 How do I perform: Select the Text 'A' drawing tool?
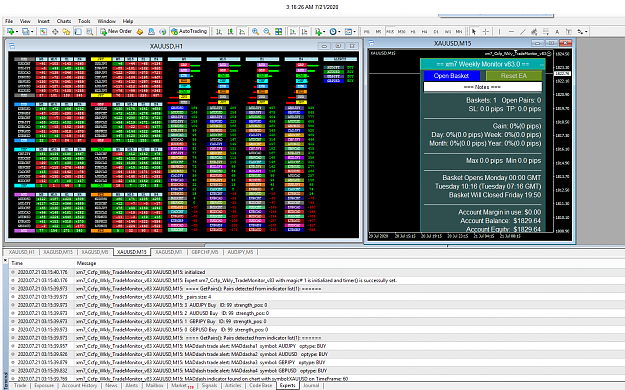pyautogui.click(x=557, y=32)
